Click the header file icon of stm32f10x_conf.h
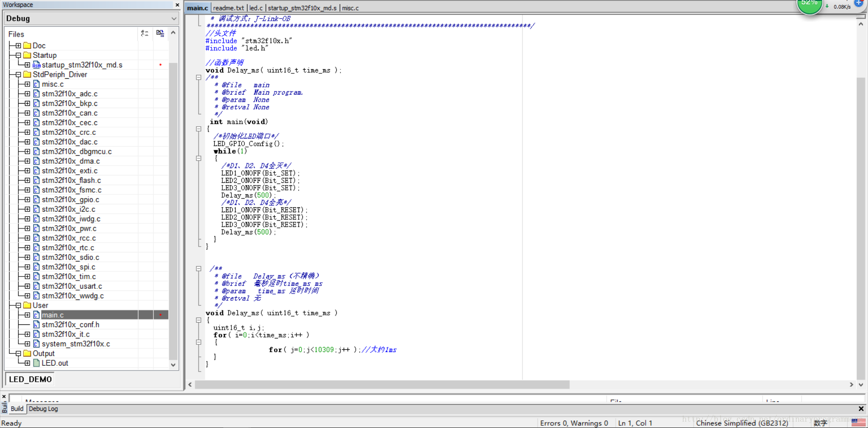The width and height of the screenshot is (868, 428). (x=37, y=324)
